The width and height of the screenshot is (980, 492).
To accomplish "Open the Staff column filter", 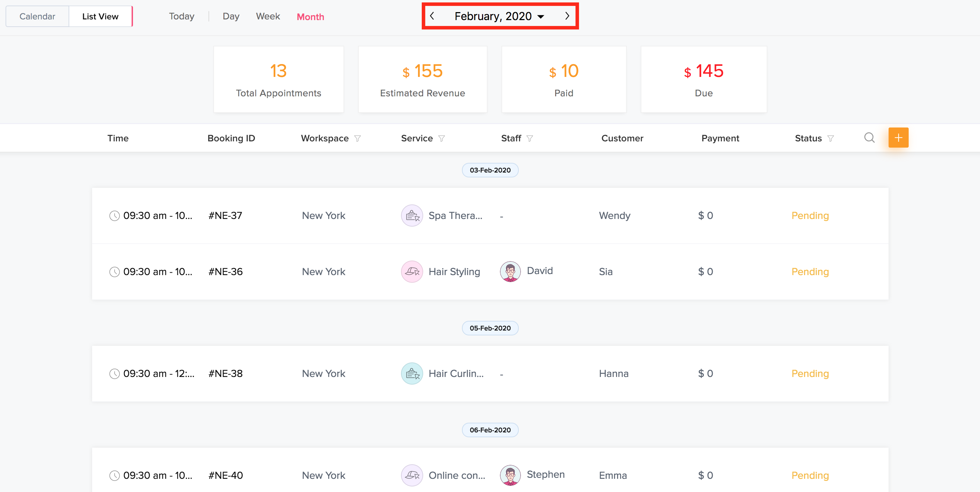I will point(529,139).
